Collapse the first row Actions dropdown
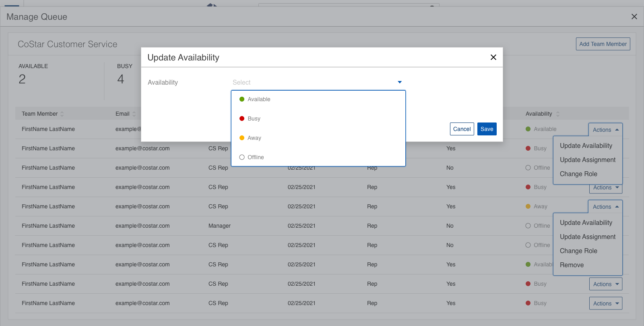Screen dimensions: 644x326 pos(605,130)
